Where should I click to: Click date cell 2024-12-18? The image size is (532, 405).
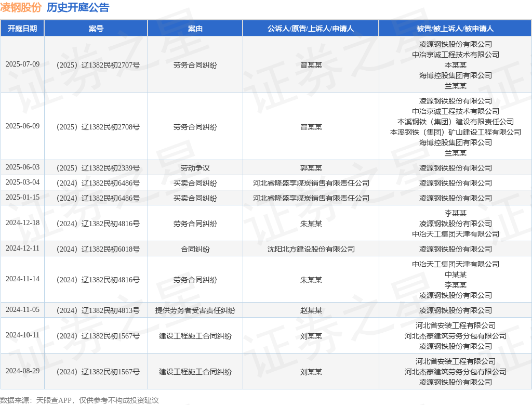22,223
